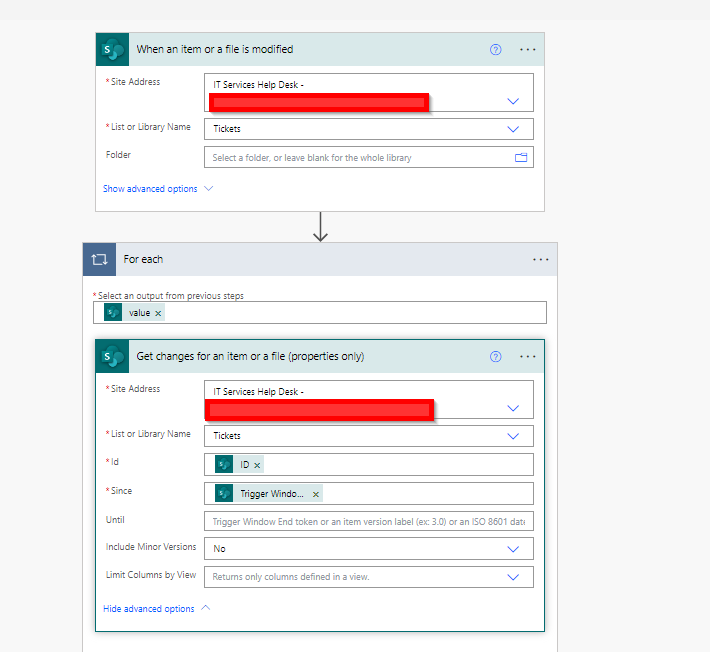
Task: Select the 'value' dynamic content token
Action: [134, 313]
